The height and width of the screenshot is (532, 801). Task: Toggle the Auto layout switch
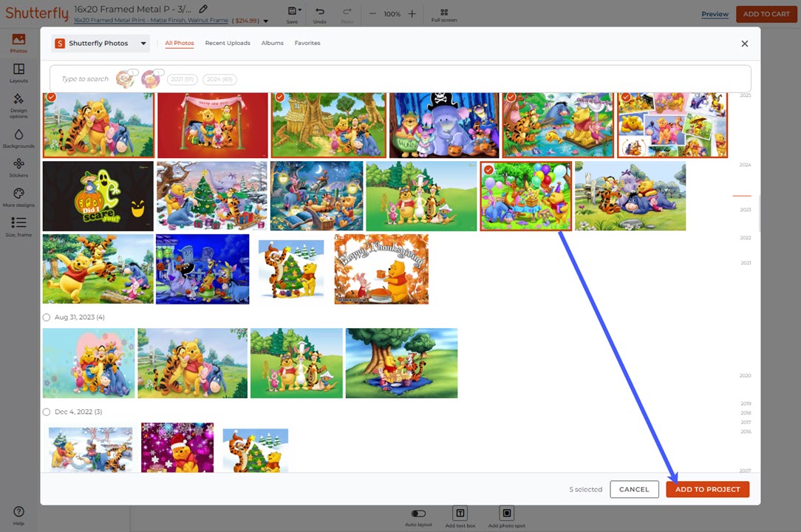click(x=418, y=513)
